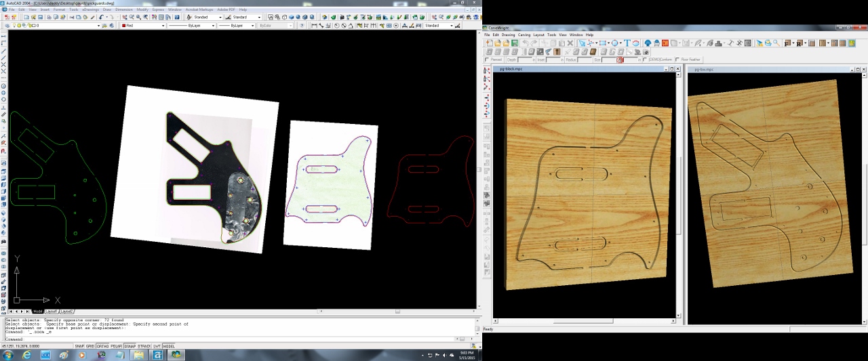Click the Delete X icon in CarveWright toolbar
Viewport: 868px width, 361px height.
point(570,43)
